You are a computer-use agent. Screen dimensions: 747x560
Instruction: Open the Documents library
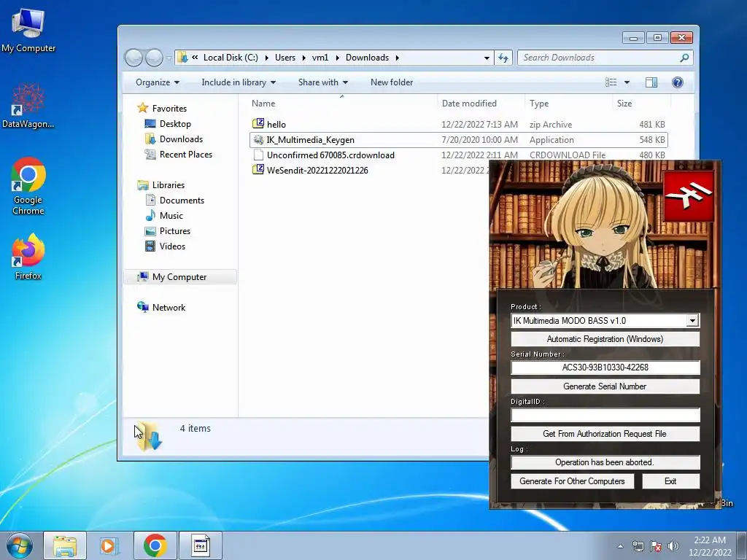pos(182,201)
